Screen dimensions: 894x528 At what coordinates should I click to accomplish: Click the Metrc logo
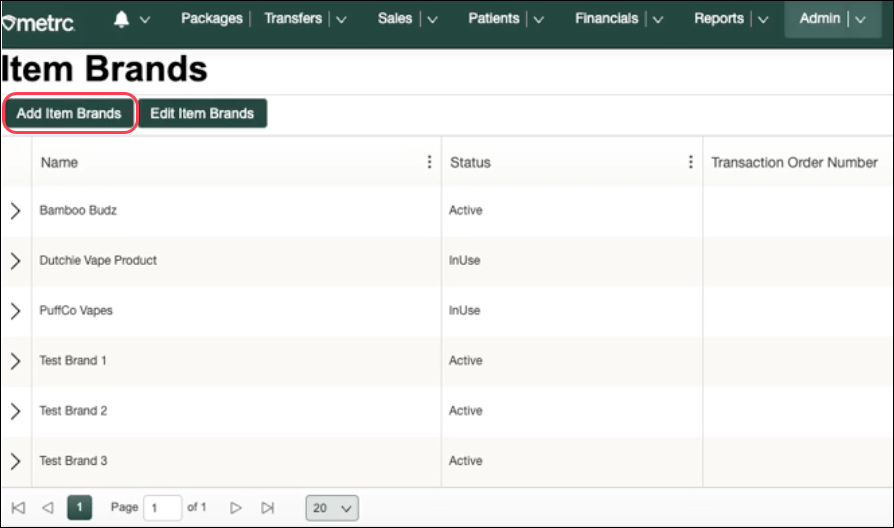38,23
